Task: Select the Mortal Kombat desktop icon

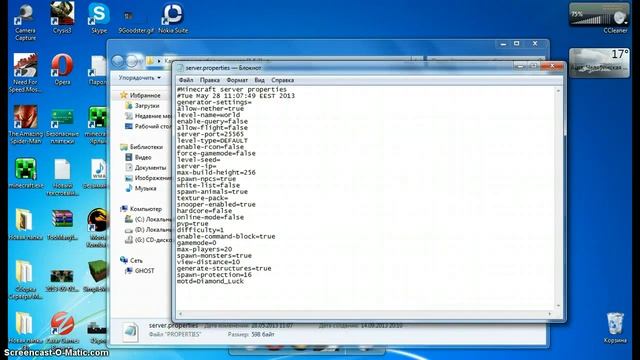Action: click(97, 228)
